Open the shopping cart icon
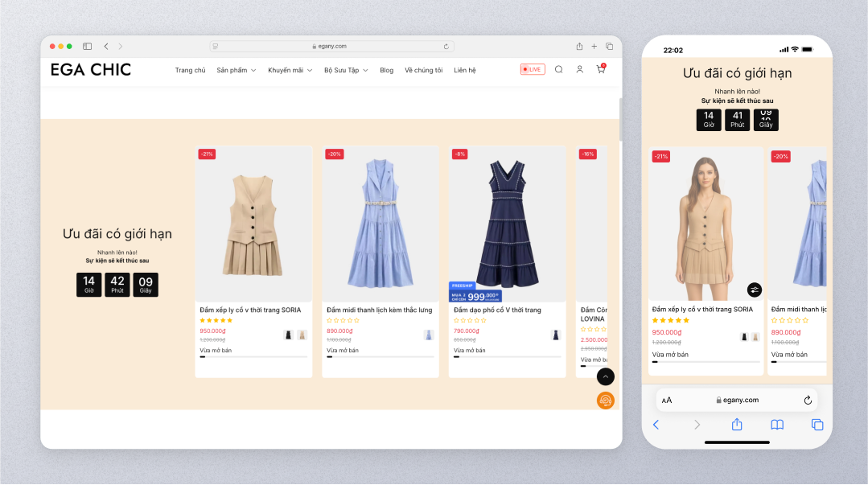The height and width of the screenshot is (485, 868). 600,70
